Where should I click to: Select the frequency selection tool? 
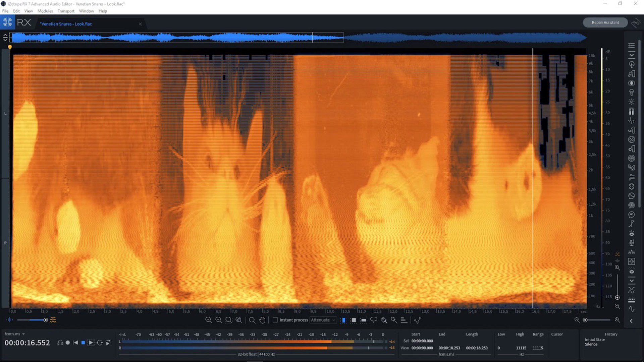pyautogui.click(x=364, y=320)
